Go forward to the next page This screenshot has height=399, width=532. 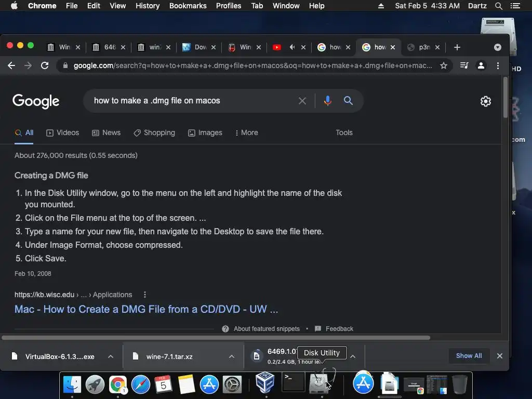(x=28, y=65)
